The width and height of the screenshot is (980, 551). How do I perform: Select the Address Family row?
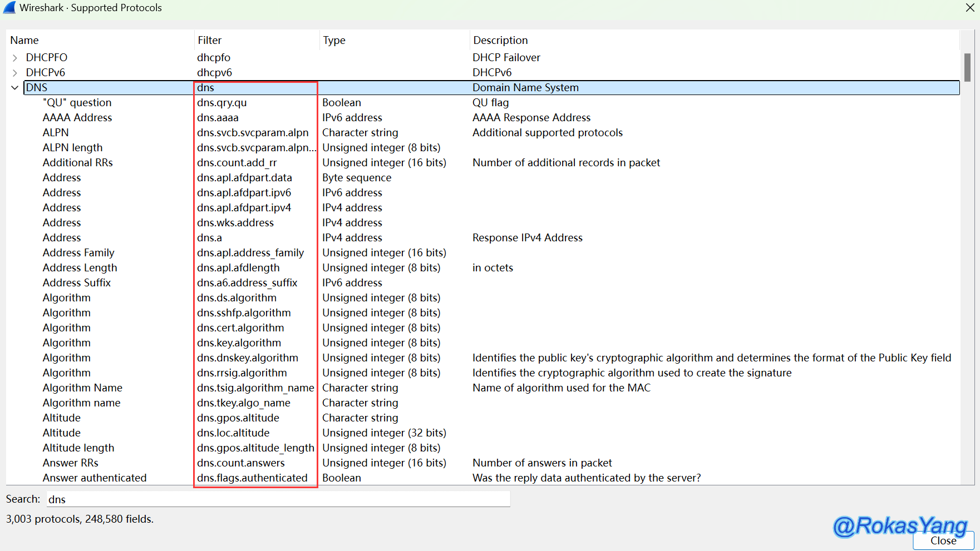pyautogui.click(x=78, y=253)
